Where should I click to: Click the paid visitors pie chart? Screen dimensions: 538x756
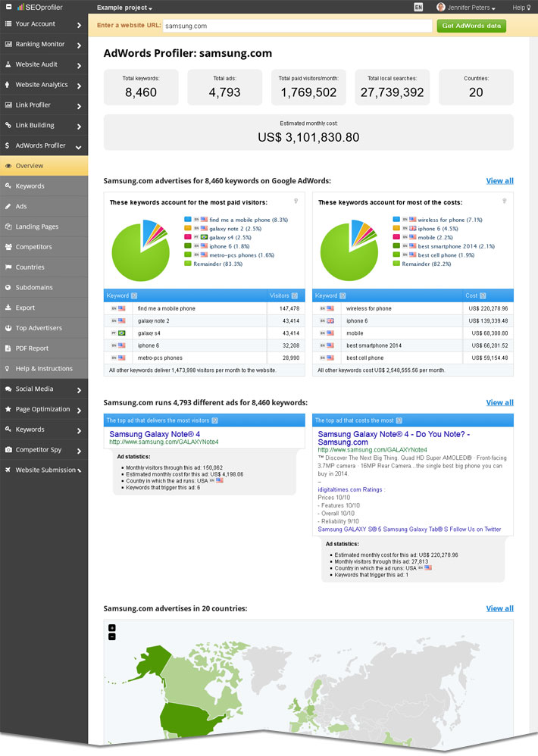point(141,250)
